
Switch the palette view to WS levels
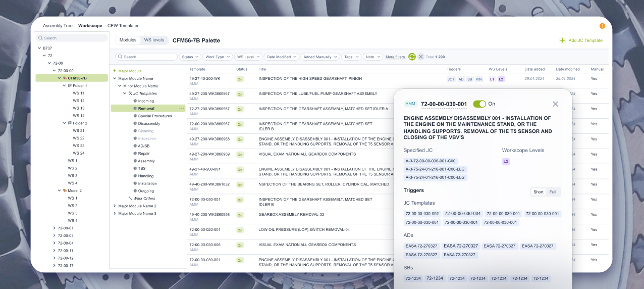pyautogui.click(x=154, y=40)
